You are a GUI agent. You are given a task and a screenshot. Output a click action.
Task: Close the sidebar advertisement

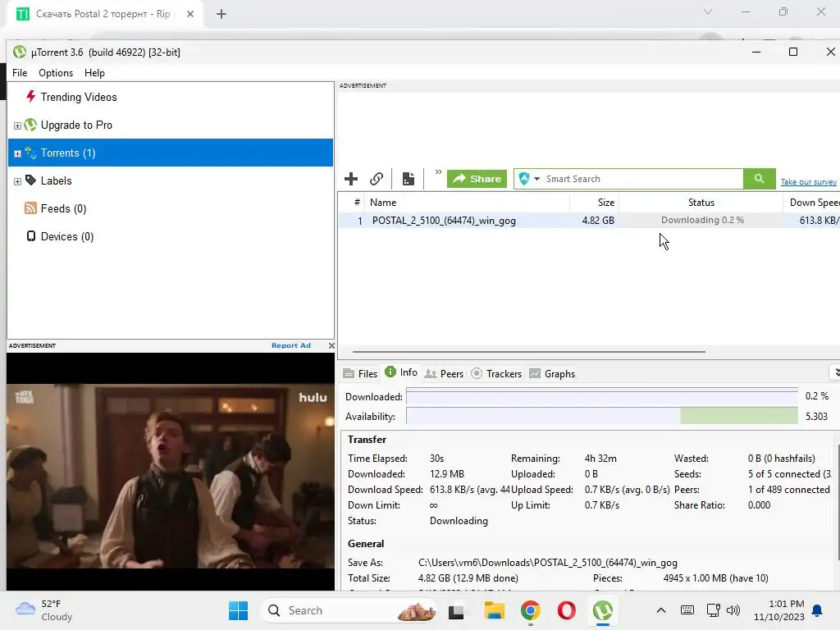[331, 345]
